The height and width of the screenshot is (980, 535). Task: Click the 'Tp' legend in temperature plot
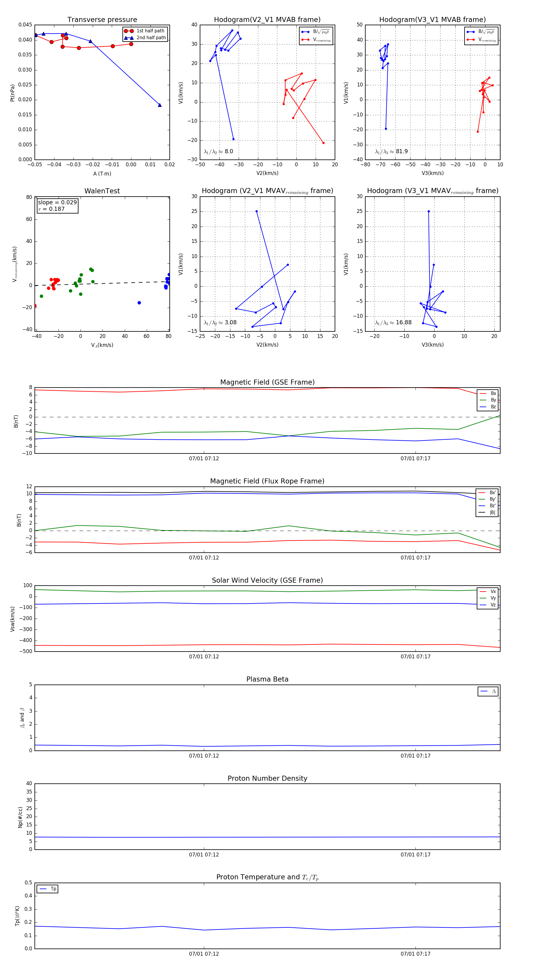point(48,889)
